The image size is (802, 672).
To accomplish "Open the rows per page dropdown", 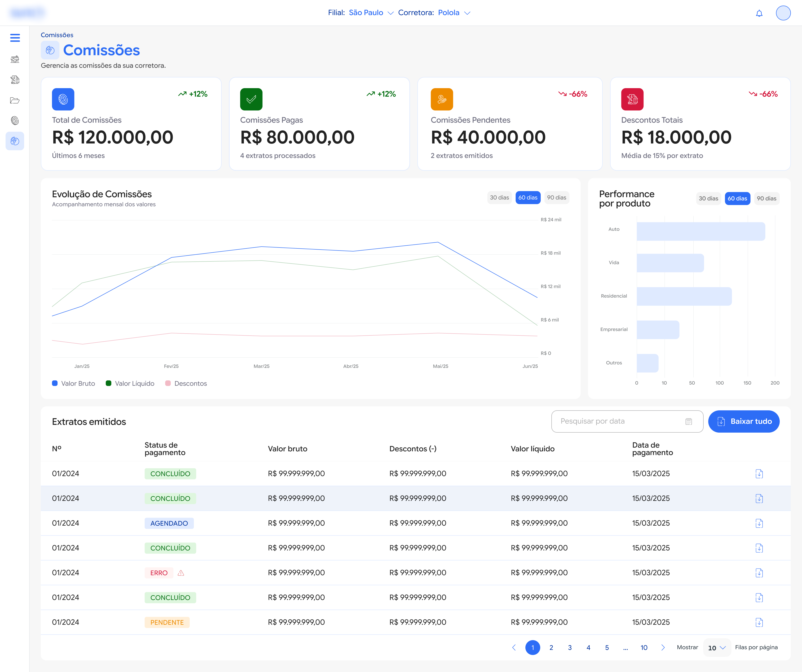I will click(x=717, y=648).
